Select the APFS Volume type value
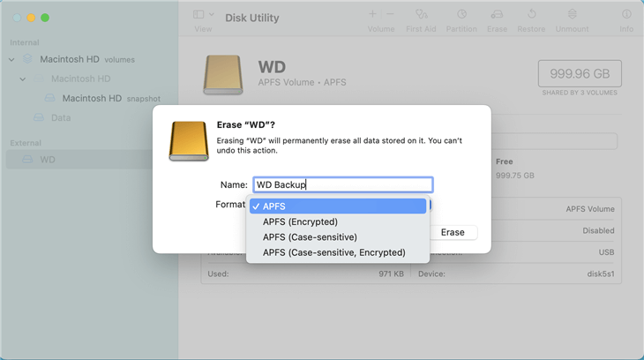 (590, 209)
